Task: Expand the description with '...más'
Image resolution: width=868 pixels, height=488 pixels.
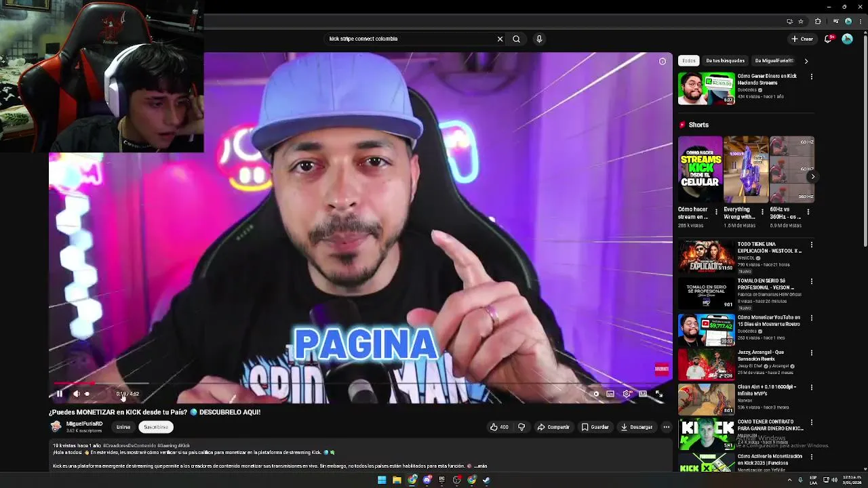Action: 480,466
